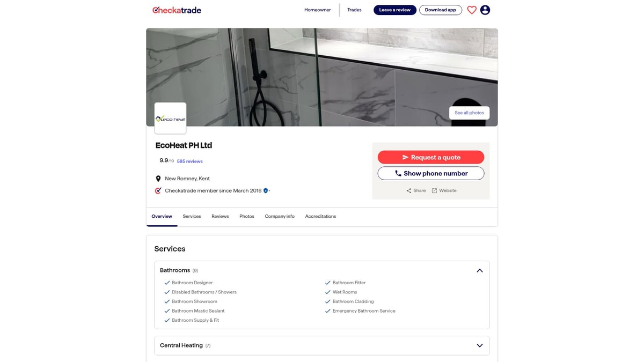Click the heart favourites icon
Image resolution: width=644 pixels, height=362 pixels.
click(x=472, y=10)
